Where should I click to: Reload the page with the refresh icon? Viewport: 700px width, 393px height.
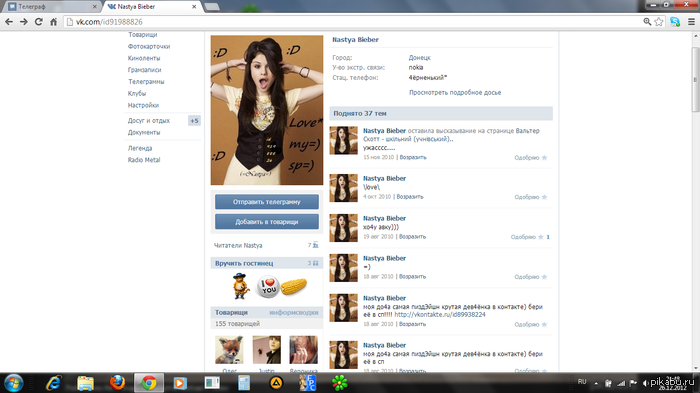coord(39,21)
